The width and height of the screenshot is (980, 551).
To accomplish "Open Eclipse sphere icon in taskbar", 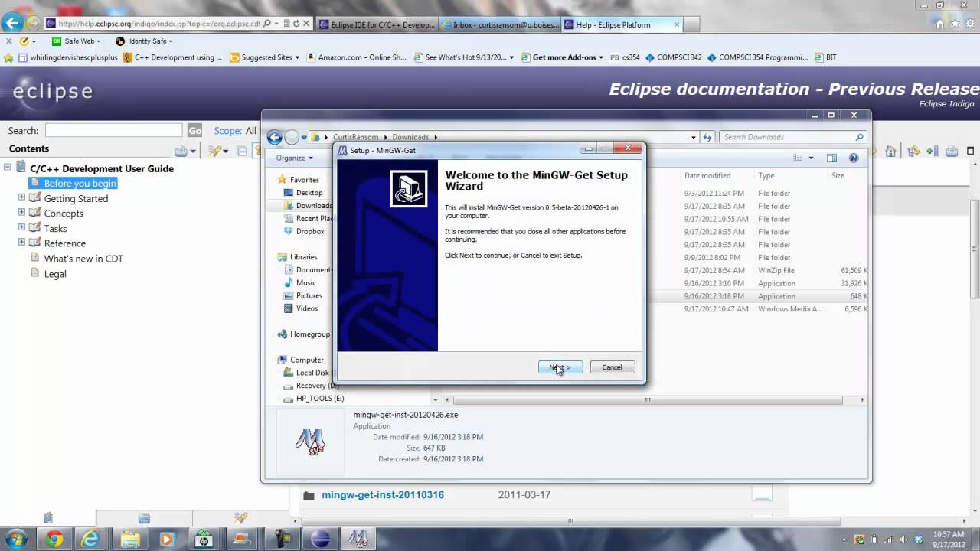I will [320, 539].
